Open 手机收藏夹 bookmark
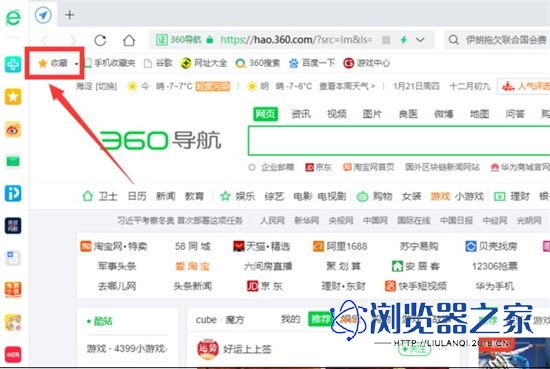Screen dimensions: 550x369 pos(110,63)
